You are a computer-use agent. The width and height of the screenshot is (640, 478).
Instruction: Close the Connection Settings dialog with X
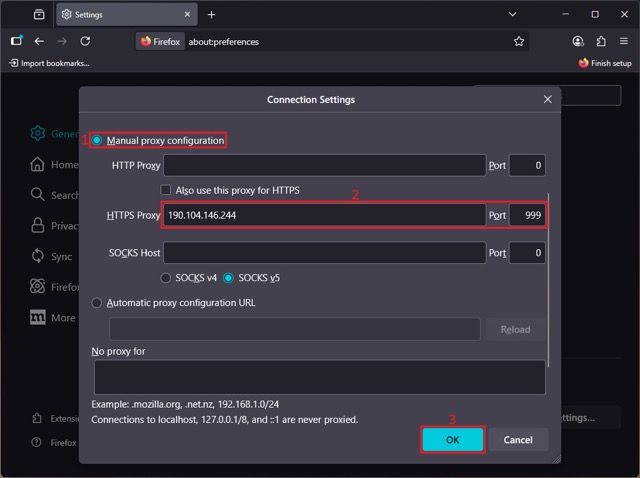coord(547,100)
